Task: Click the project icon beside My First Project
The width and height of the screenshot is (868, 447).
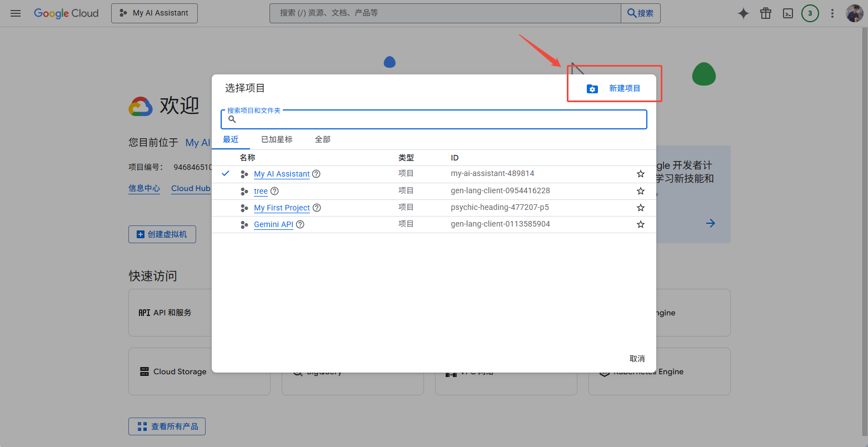Action: 244,208
